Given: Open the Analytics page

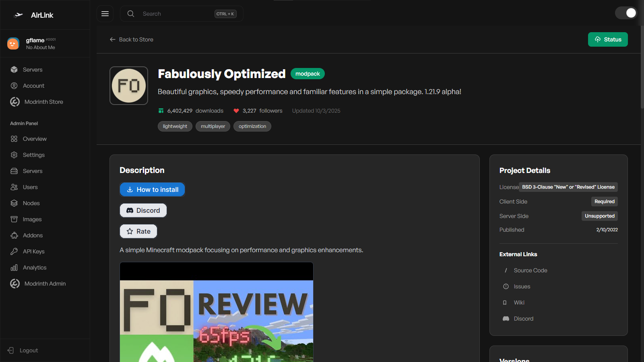Looking at the screenshot, I should pyautogui.click(x=35, y=267).
